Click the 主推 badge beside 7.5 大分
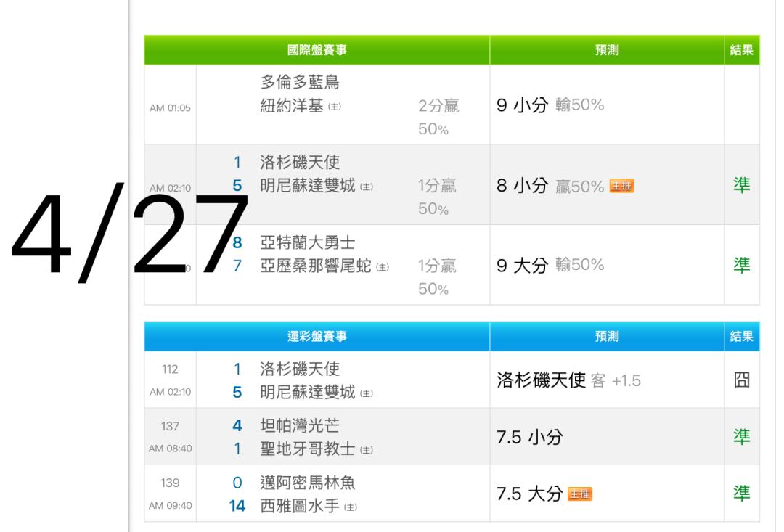Viewport: 784px width, 532px height. pos(580,494)
